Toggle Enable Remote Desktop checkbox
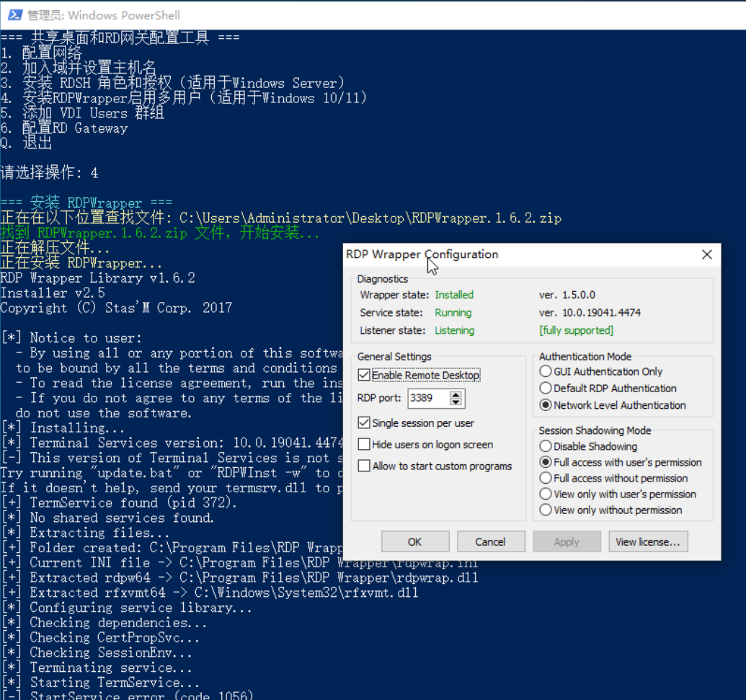746x700 pixels. coord(365,376)
